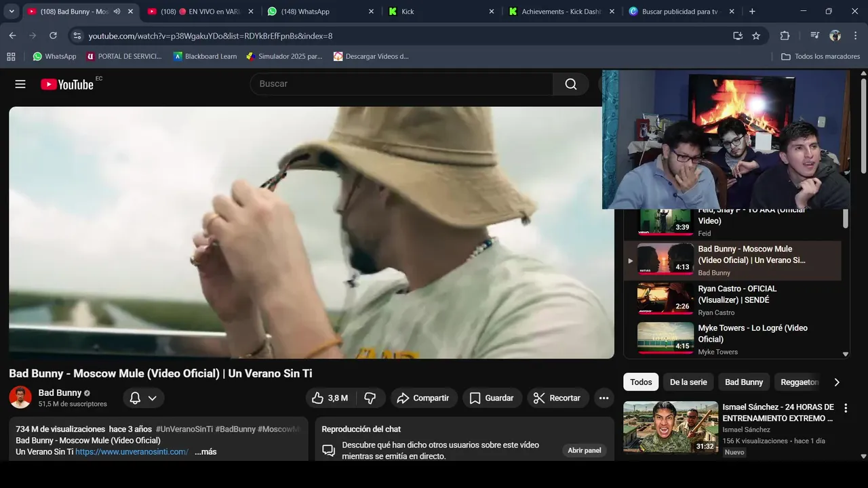868x488 pixels.
Task: Open Simulador 2025 bookmark
Action: click(x=284, y=56)
